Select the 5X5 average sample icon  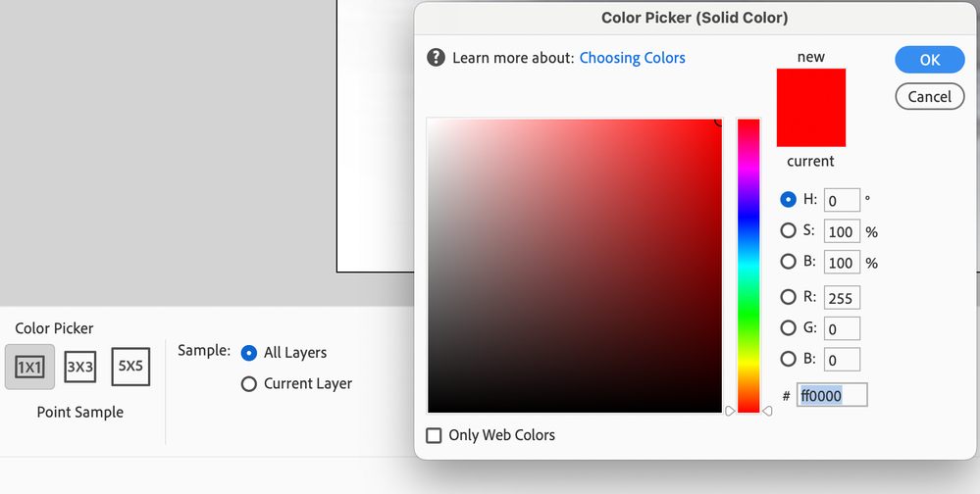[x=130, y=367]
